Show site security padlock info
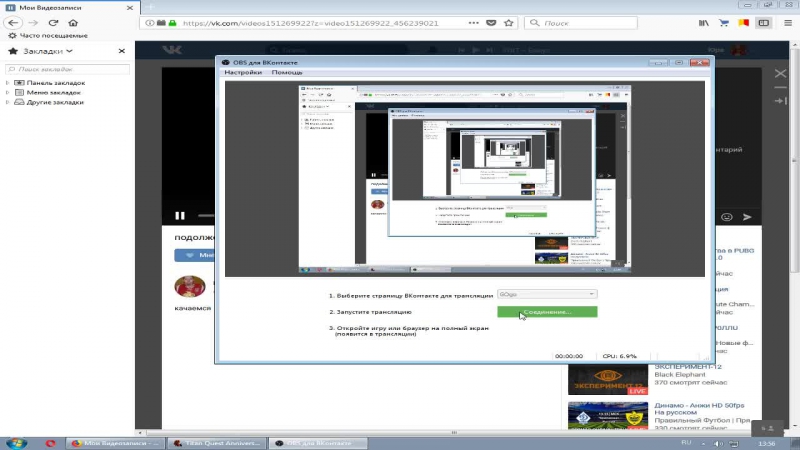 coord(172,23)
